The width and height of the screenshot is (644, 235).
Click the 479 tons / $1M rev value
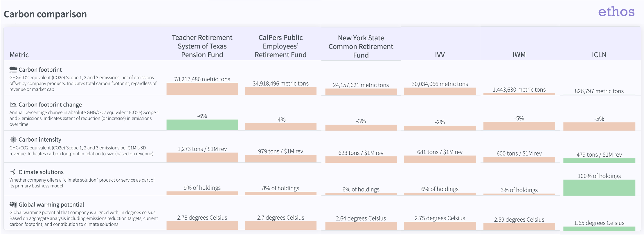[599, 155]
